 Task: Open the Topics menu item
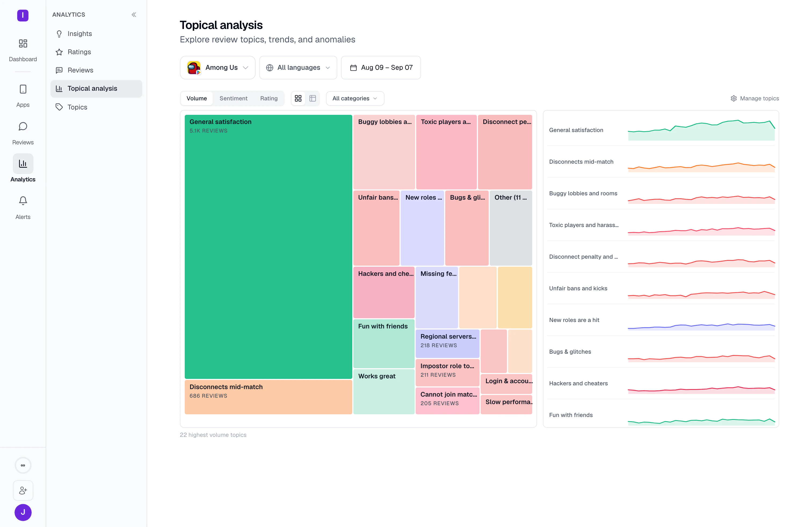[x=96, y=107]
